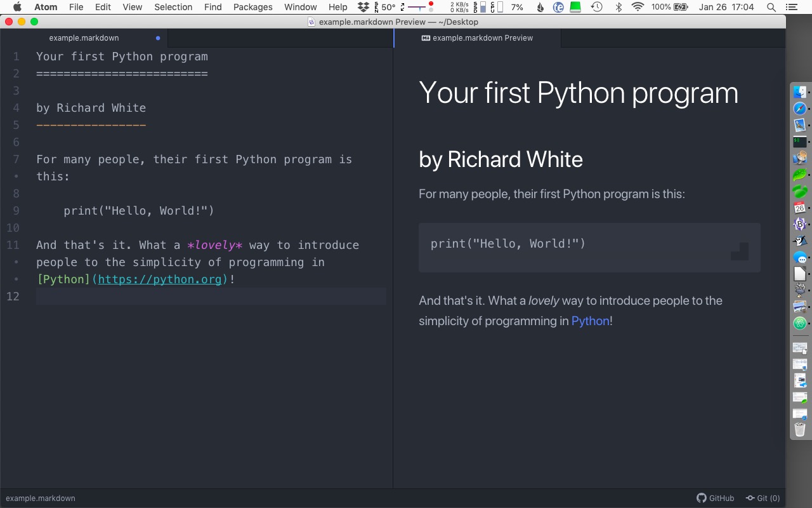Click the blank white document Dock icon
The height and width of the screenshot is (508, 812).
pos(799,274)
